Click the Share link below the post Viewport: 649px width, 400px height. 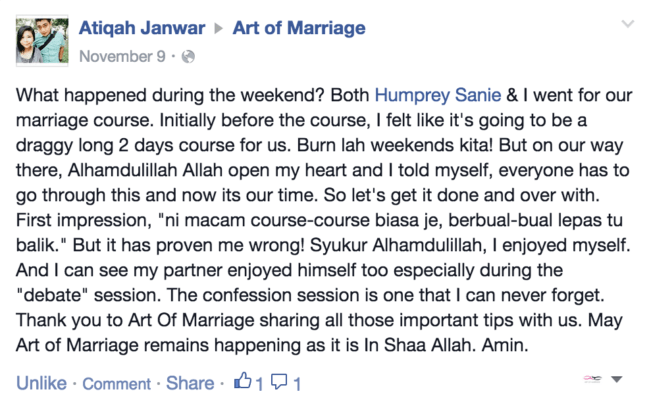pos(190,383)
